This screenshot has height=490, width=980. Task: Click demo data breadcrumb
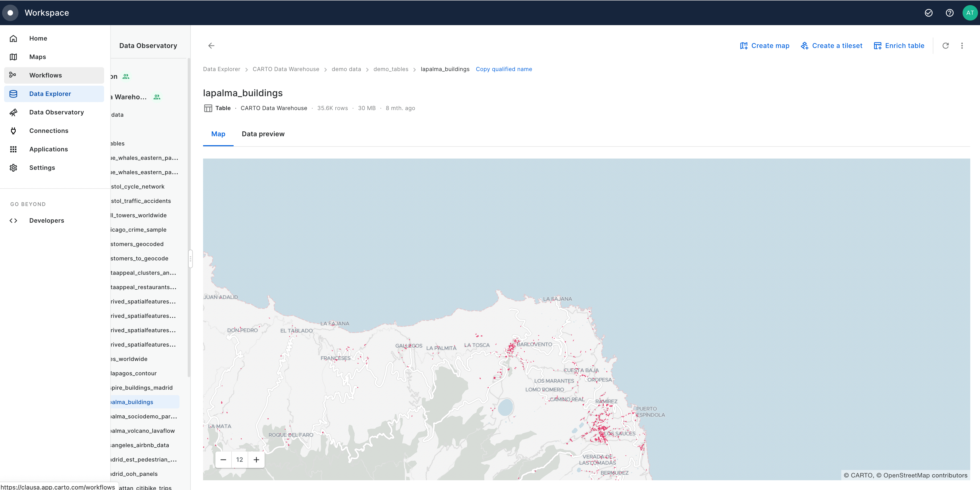tap(346, 69)
